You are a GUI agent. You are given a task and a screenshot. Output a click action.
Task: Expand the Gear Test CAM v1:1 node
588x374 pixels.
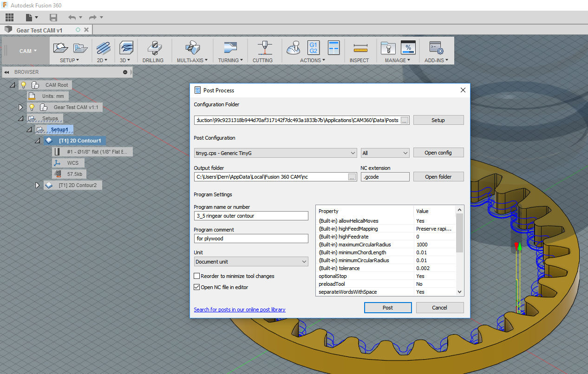(20, 107)
